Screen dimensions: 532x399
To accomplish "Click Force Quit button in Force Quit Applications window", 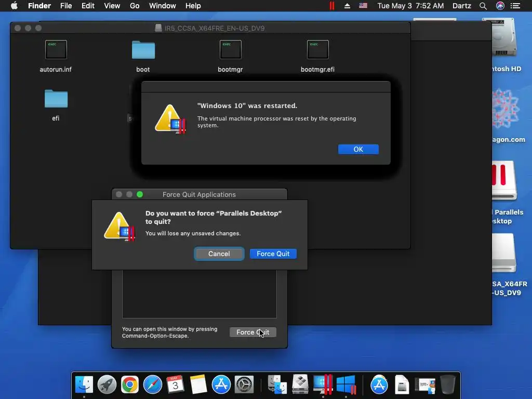I will tap(253, 332).
